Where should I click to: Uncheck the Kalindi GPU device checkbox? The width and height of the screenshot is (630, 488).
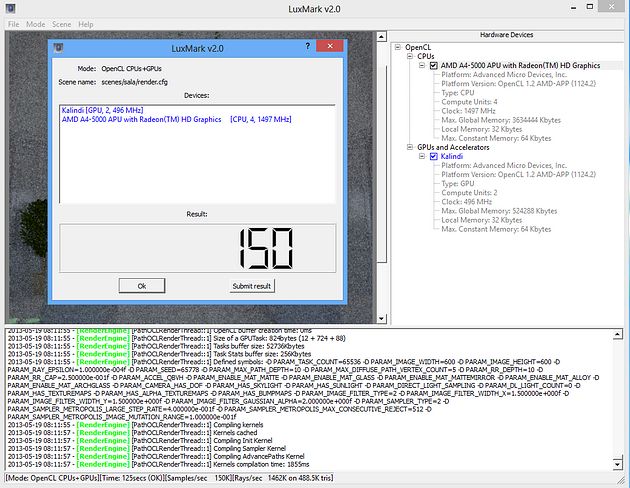(x=434, y=156)
